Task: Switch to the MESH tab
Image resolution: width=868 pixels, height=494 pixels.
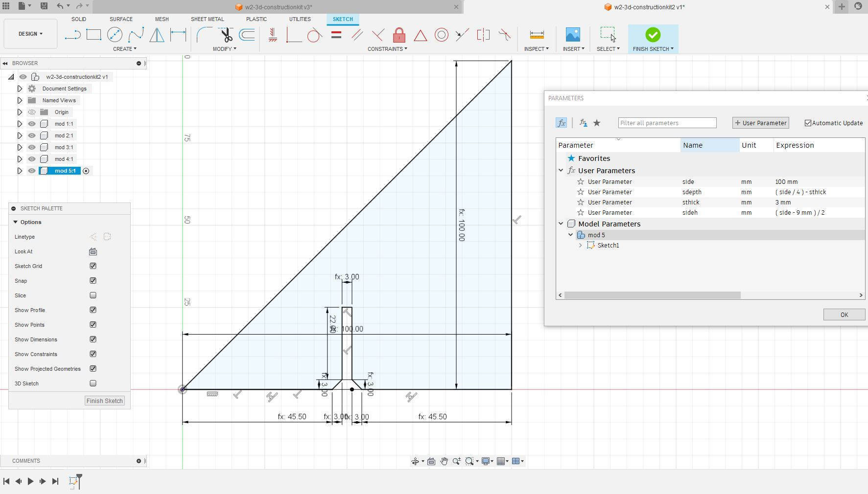Action: click(x=162, y=19)
